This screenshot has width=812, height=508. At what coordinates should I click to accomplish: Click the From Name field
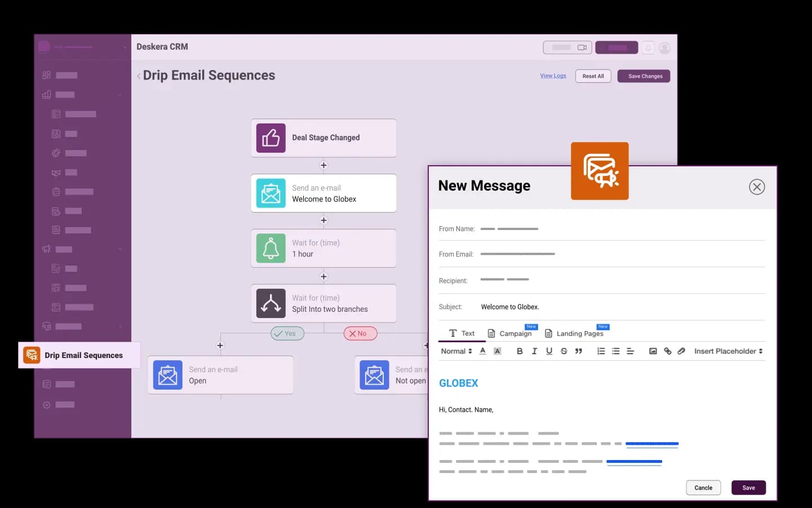click(x=602, y=229)
